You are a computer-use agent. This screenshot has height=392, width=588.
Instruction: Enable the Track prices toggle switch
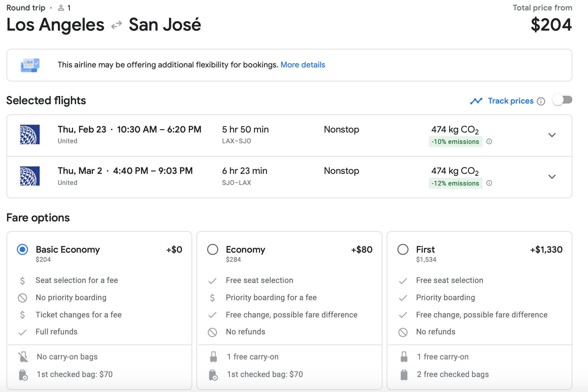click(562, 100)
